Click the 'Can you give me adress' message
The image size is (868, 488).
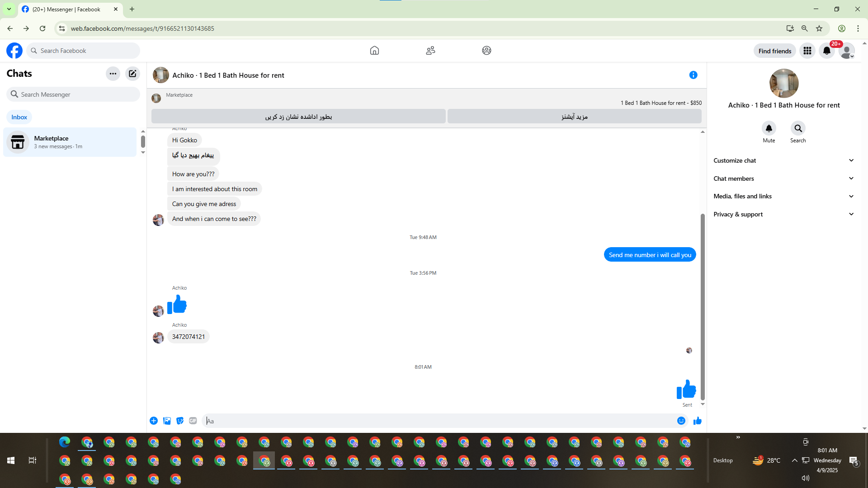pos(204,204)
